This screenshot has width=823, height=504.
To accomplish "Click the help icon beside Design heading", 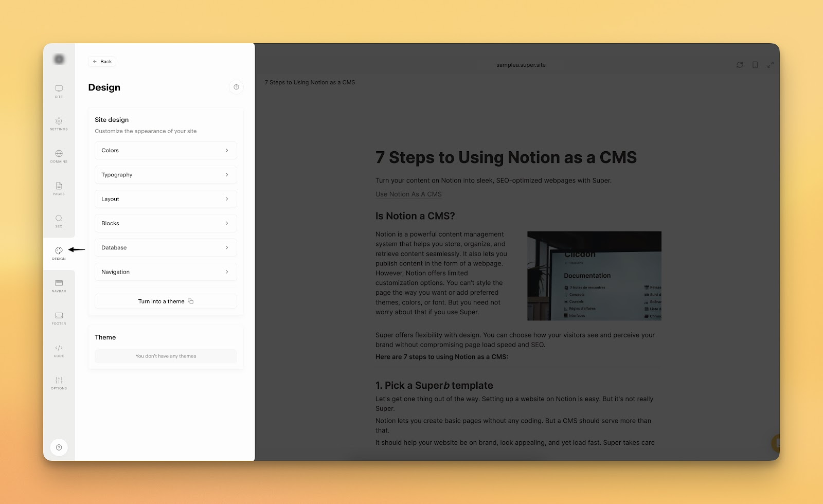I will pyautogui.click(x=236, y=87).
